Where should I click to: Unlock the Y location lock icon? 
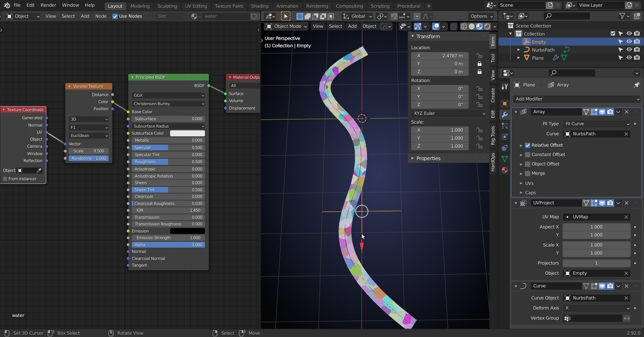(479, 64)
